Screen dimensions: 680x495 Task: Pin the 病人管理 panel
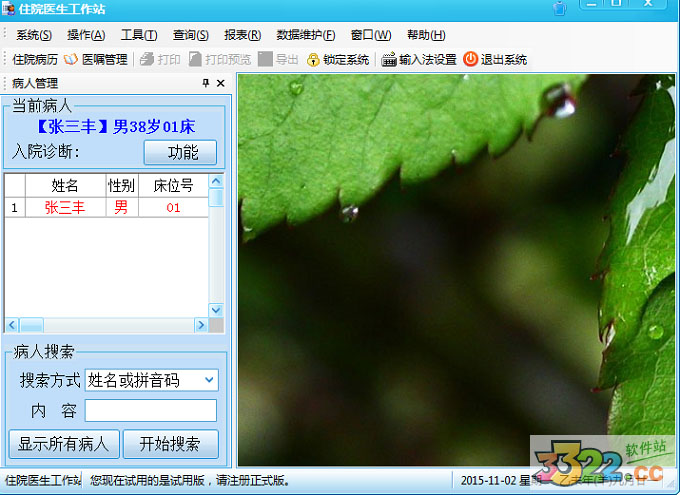206,84
